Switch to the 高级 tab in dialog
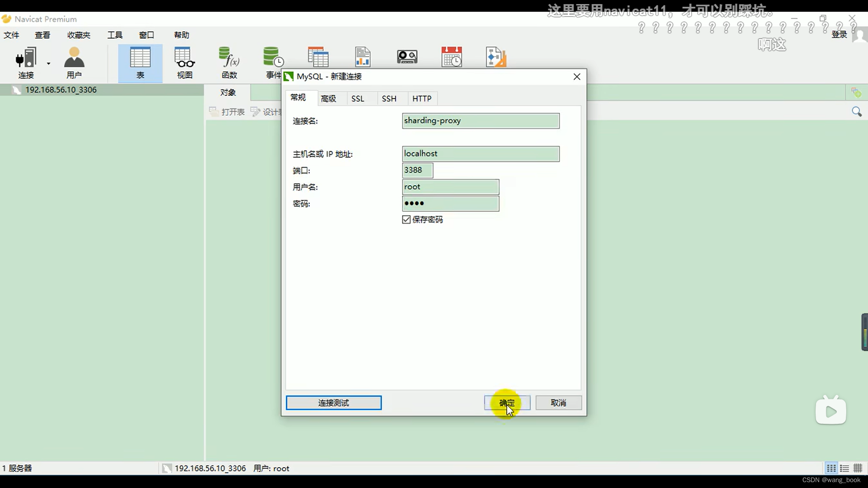868x488 pixels. click(x=329, y=99)
